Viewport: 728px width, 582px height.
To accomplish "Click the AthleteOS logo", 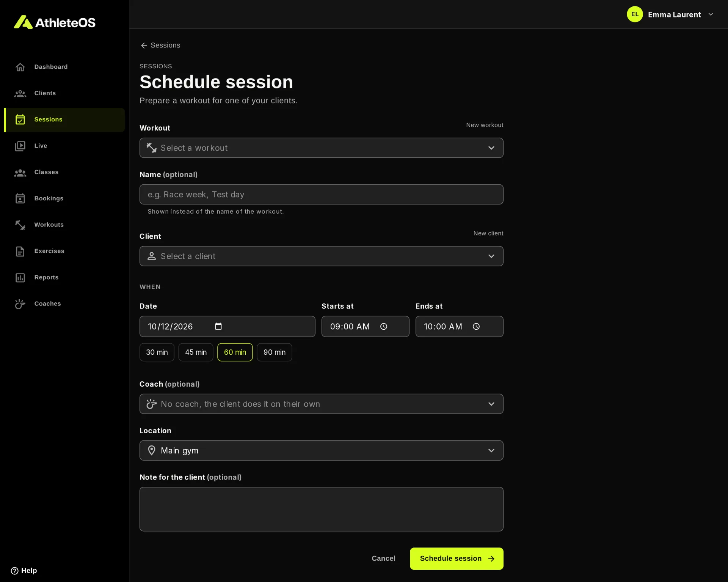I will click(55, 22).
